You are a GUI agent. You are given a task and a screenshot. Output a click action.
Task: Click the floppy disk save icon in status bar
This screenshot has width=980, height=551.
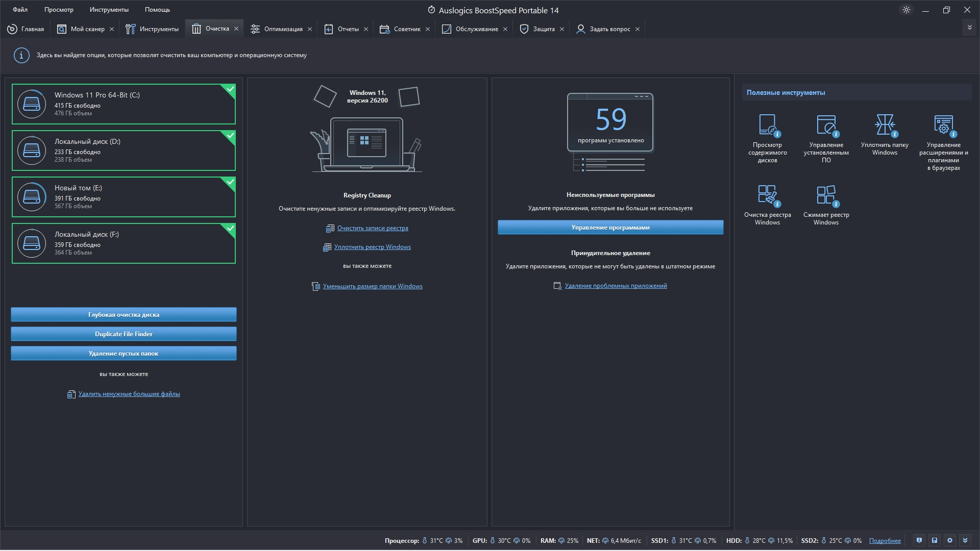click(935, 540)
